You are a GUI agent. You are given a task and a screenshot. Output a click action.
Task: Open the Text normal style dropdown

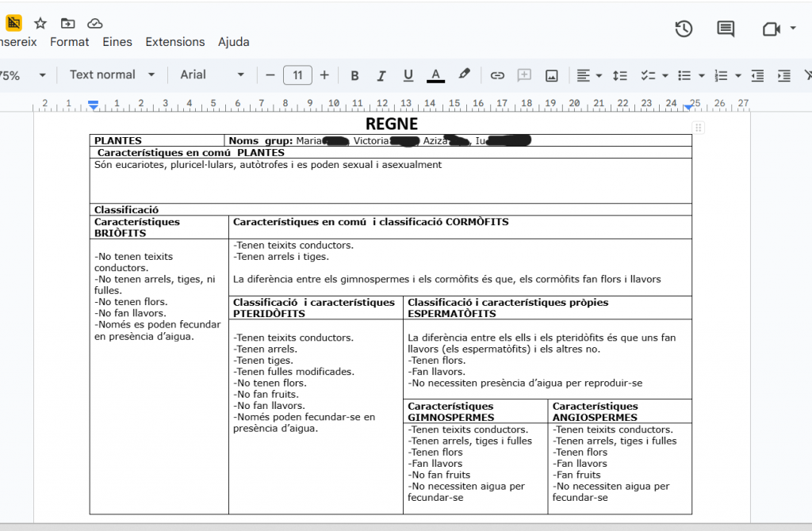(113, 74)
